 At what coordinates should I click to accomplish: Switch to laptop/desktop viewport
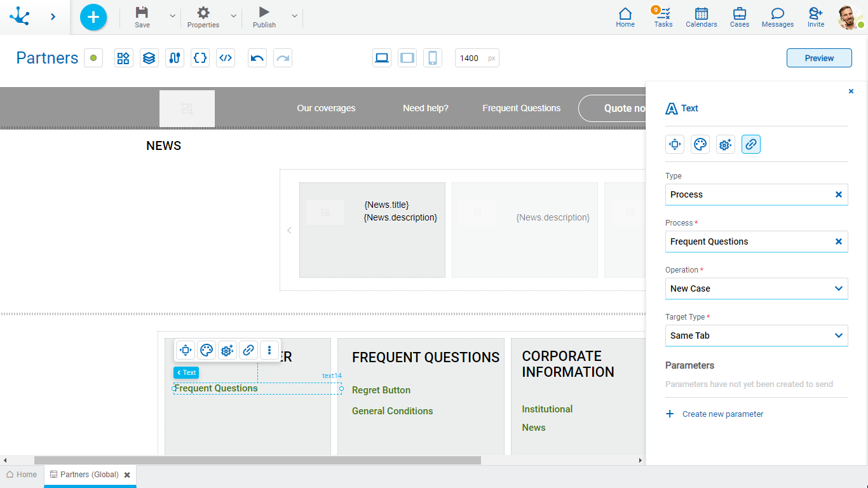pyautogui.click(x=382, y=58)
